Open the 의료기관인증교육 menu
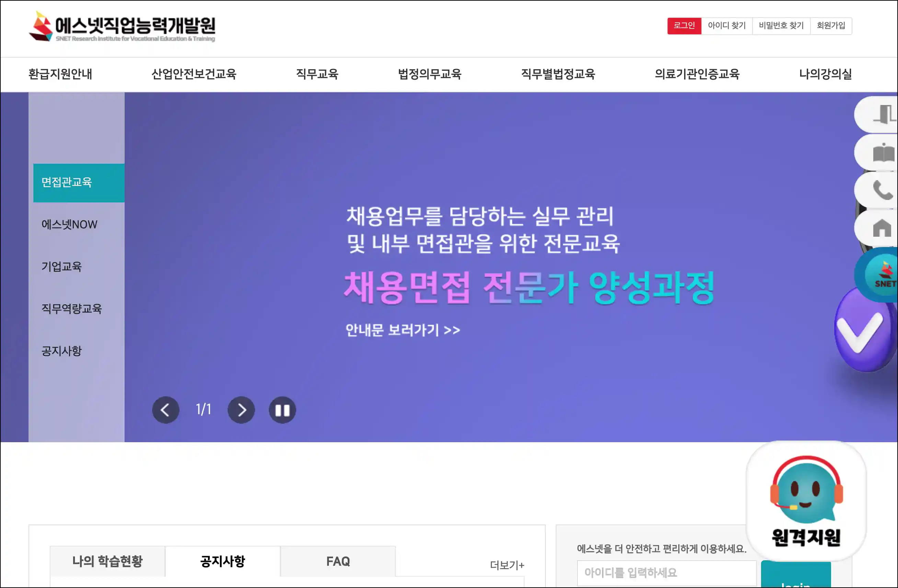The width and height of the screenshot is (898, 588). [x=697, y=74]
